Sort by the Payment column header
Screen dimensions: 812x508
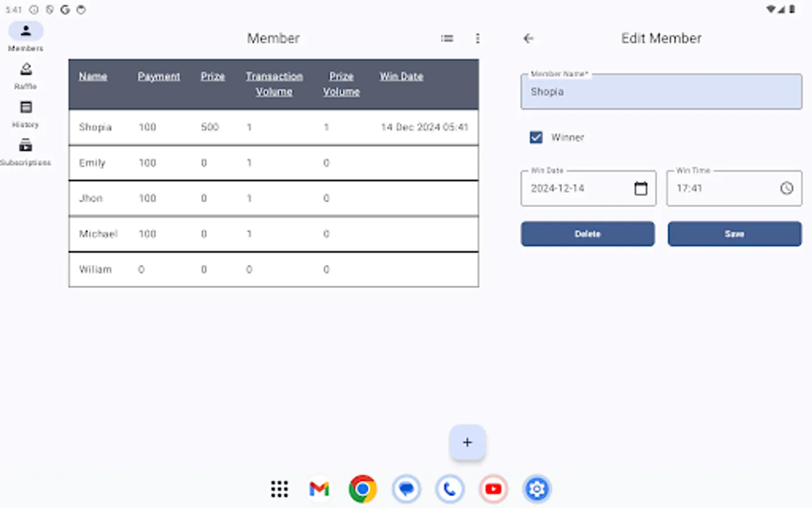(158, 76)
